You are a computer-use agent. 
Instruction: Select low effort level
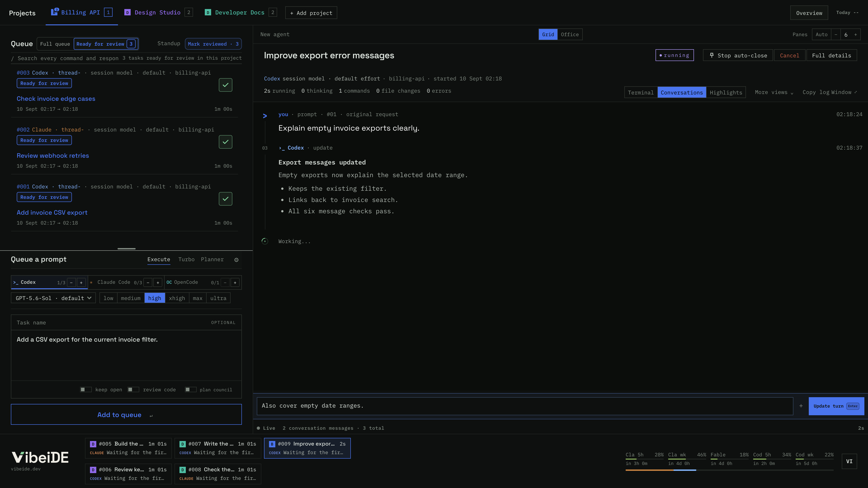point(108,298)
